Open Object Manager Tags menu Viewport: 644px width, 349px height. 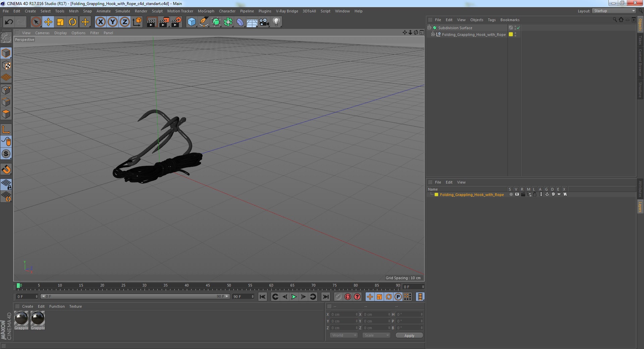coord(491,20)
